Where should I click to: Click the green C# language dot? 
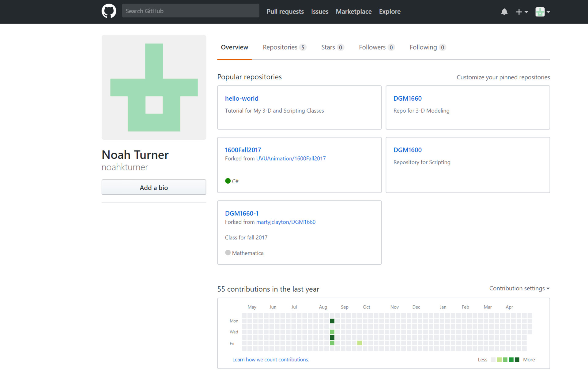click(x=228, y=181)
